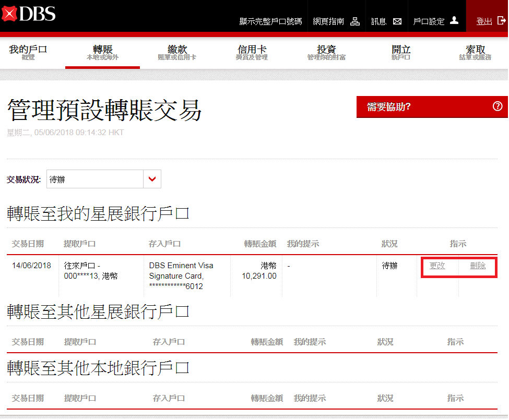Select the 轉賬 menu tab

click(x=102, y=52)
